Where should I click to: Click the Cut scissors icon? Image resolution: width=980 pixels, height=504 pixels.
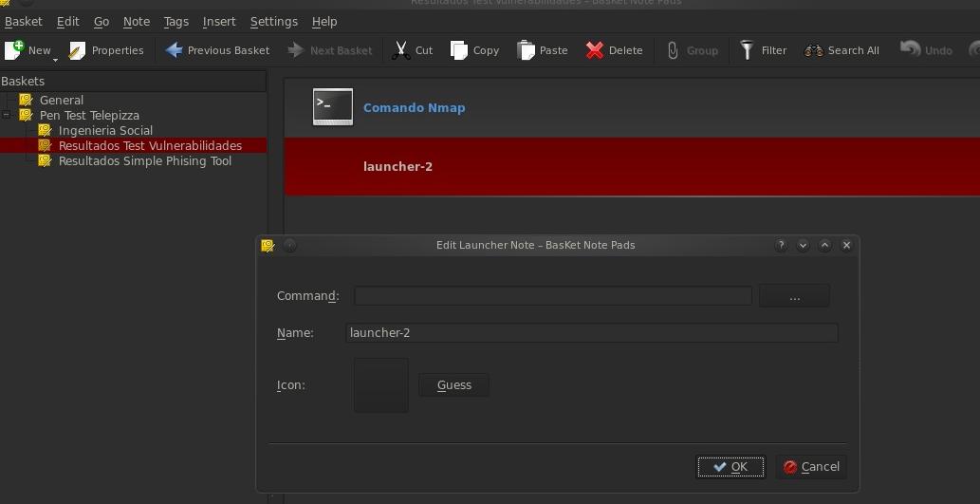pyautogui.click(x=401, y=50)
